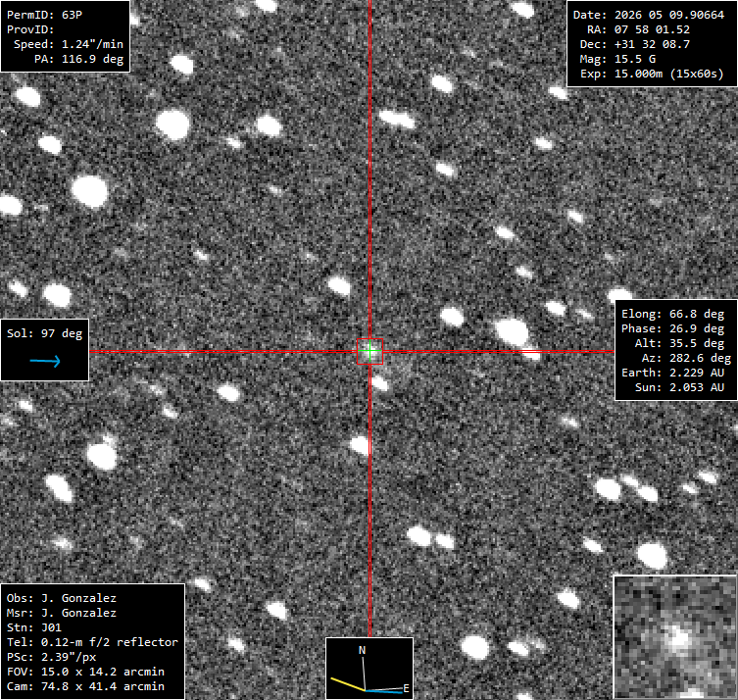The height and width of the screenshot is (700, 738).
Task: Click the 'PermID: 63P' text
Action: click(44, 15)
